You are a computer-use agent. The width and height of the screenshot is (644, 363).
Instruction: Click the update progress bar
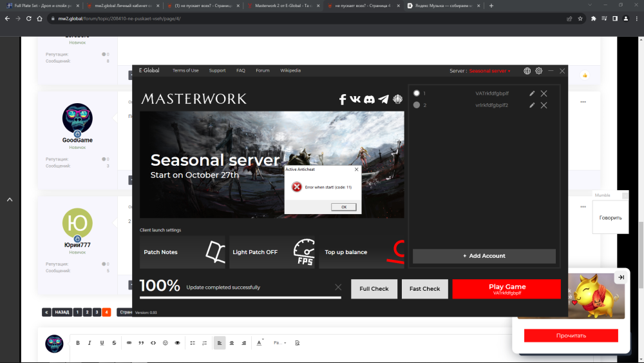tap(240, 297)
